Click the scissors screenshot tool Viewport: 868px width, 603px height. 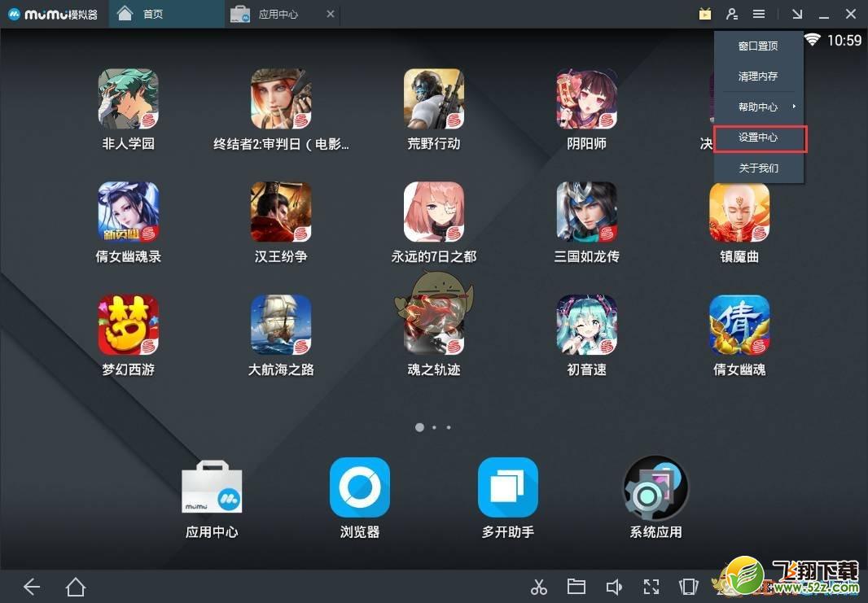point(538,587)
